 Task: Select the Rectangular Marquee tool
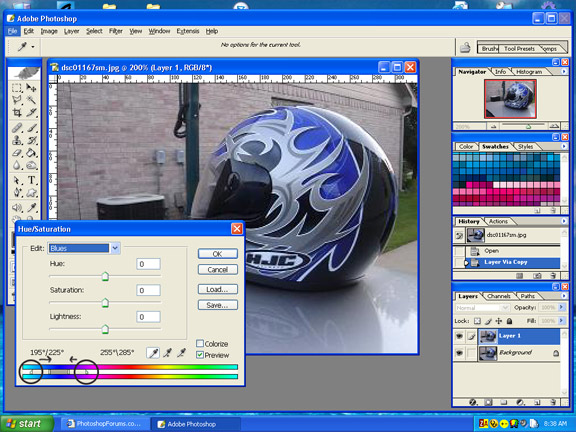pyautogui.click(x=17, y=88)
